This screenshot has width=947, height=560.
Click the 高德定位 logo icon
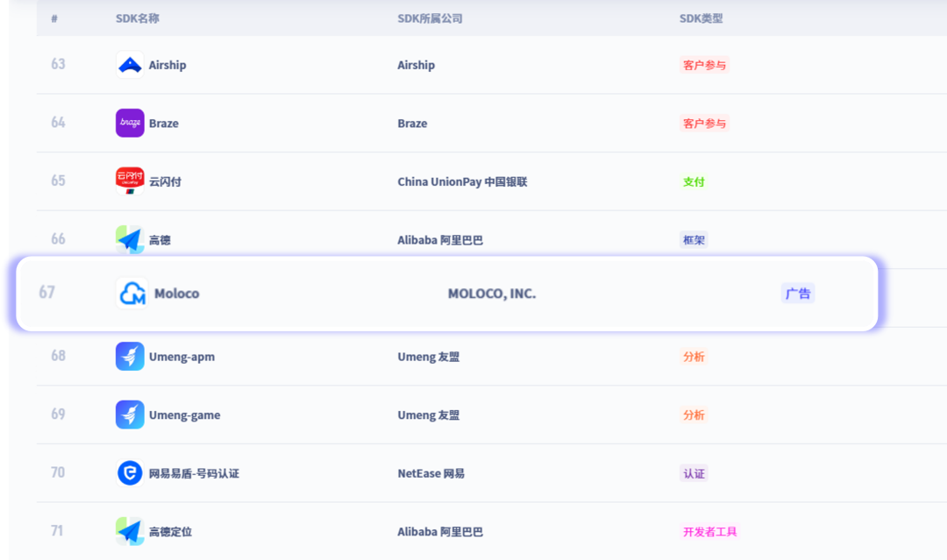pyautogui.click(x=129, y=531)
